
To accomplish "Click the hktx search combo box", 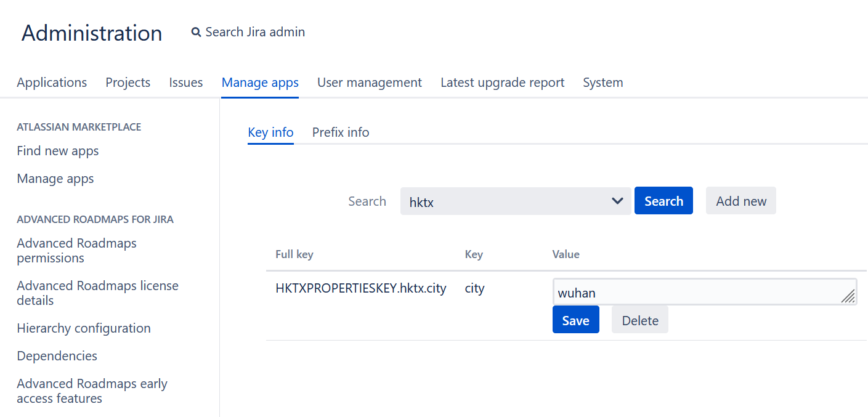I will [516, 201].
